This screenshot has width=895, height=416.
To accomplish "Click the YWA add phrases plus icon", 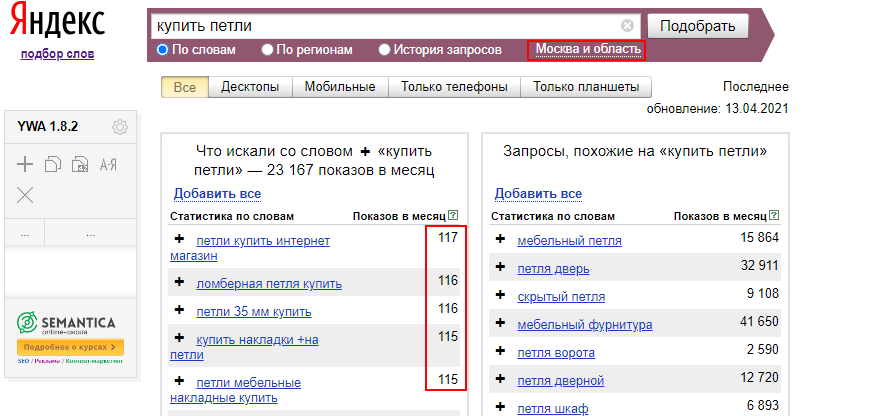I will point(26,164).
